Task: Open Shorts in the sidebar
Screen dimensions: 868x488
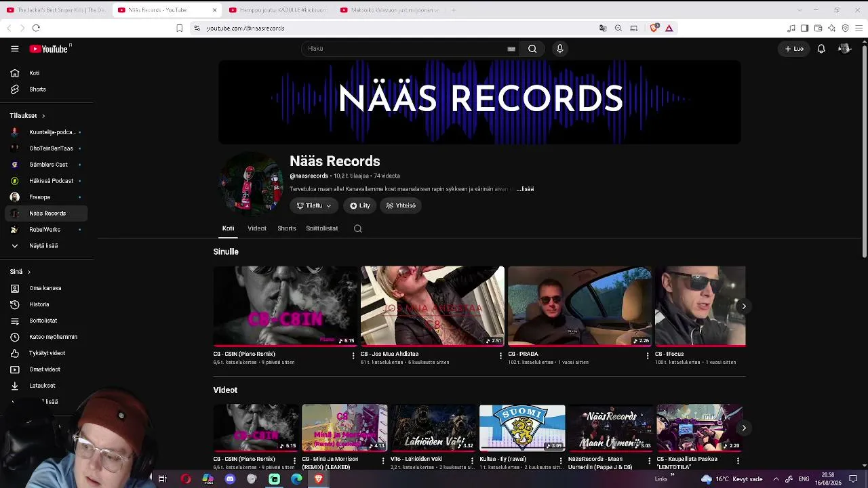Action: [x=46, y=89]
